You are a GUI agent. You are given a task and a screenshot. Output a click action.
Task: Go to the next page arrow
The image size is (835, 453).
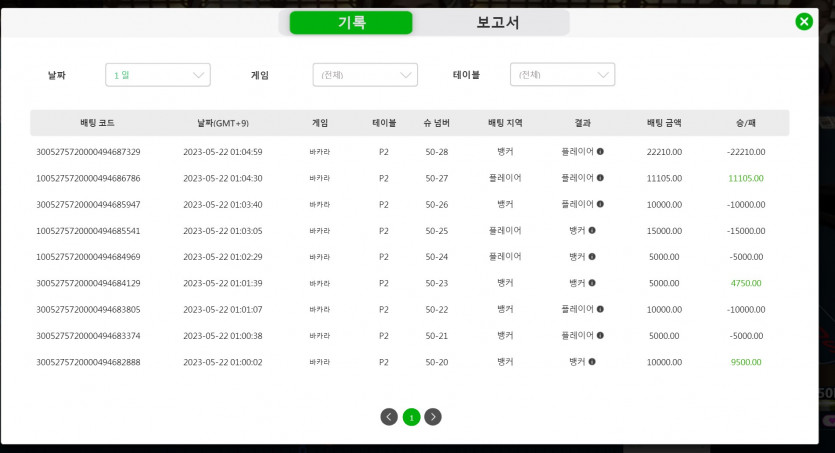[x=433, y=417]
